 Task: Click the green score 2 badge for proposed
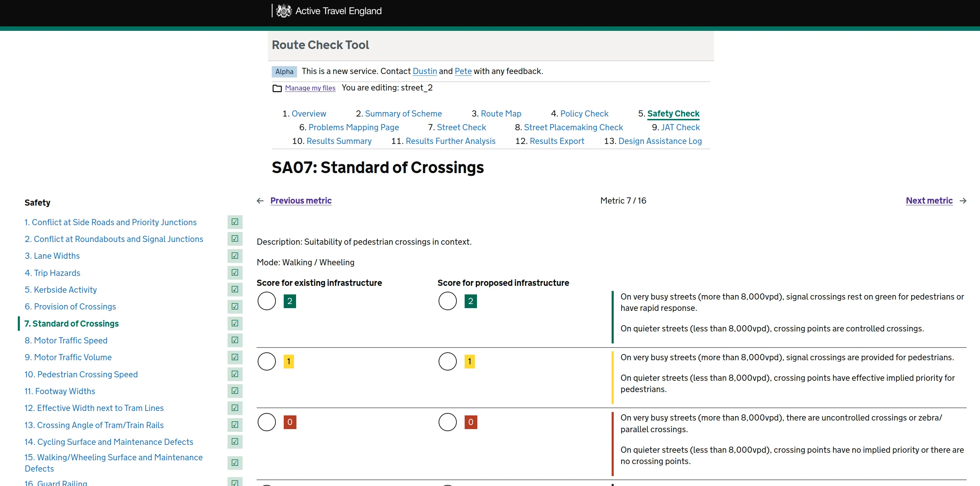(x=470, y=301)
